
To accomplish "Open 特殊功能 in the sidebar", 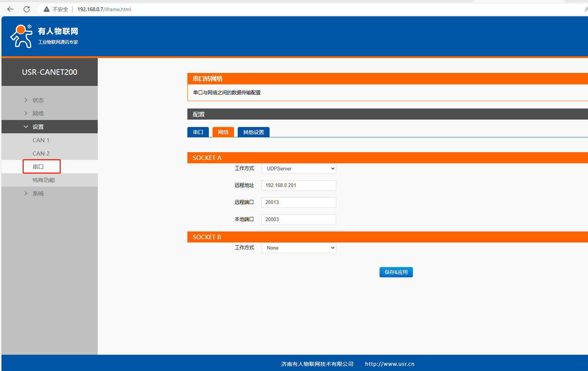I will point(43,180).
